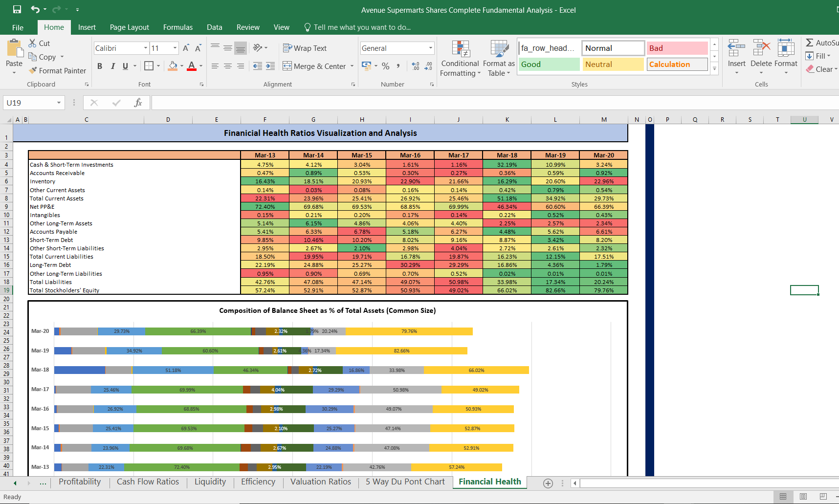Screen dimensions: 839x504
Task: Toggle underline formatting
Action: click(125, 66)
